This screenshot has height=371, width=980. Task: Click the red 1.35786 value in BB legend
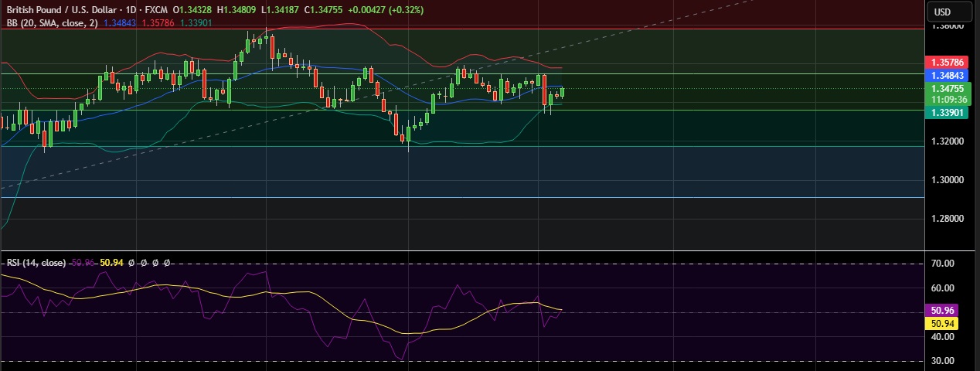(157, 23)
